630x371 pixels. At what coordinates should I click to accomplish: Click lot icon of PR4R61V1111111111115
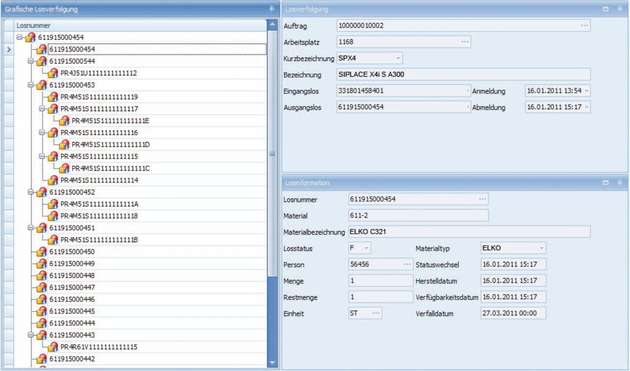point(53,347)
